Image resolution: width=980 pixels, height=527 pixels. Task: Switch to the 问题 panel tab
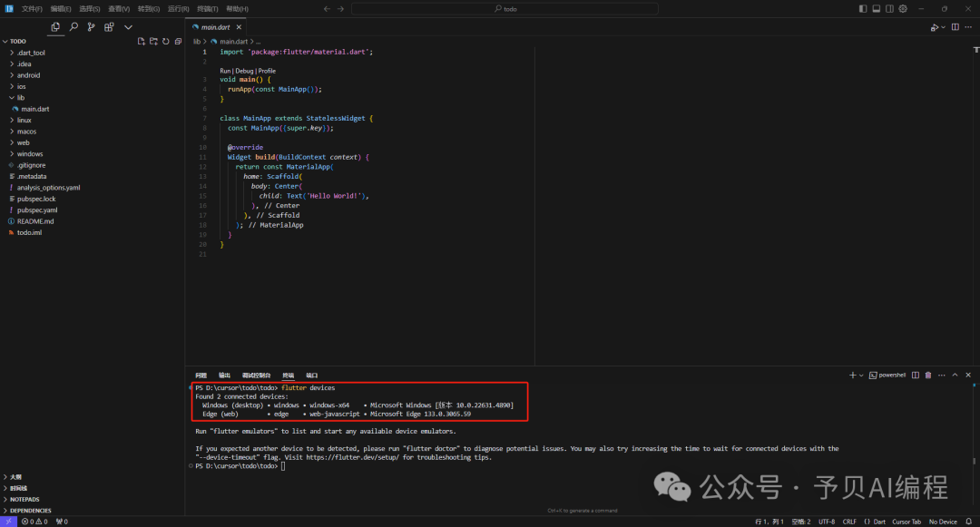(x=201, y=376)
